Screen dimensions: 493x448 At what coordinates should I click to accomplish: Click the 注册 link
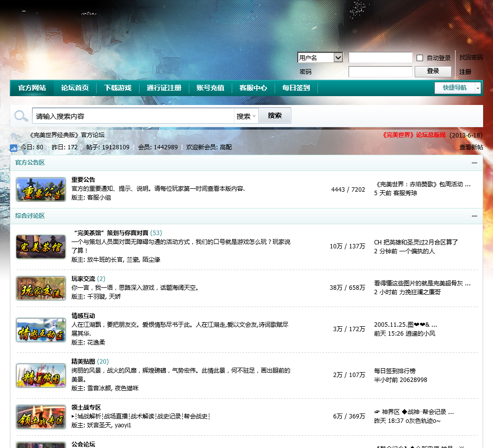pos(465,72)
